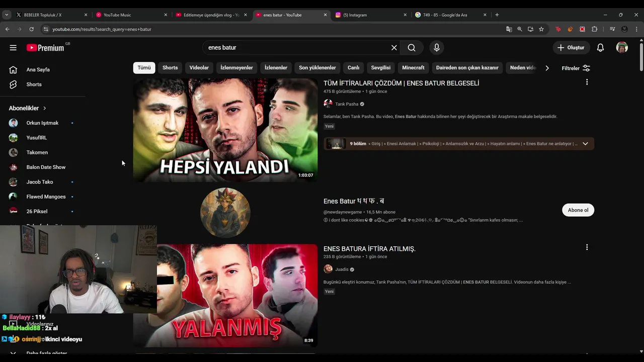644x362 pixels.
Task: Submit search with magnifier button
Action: (x=412, y=48)
